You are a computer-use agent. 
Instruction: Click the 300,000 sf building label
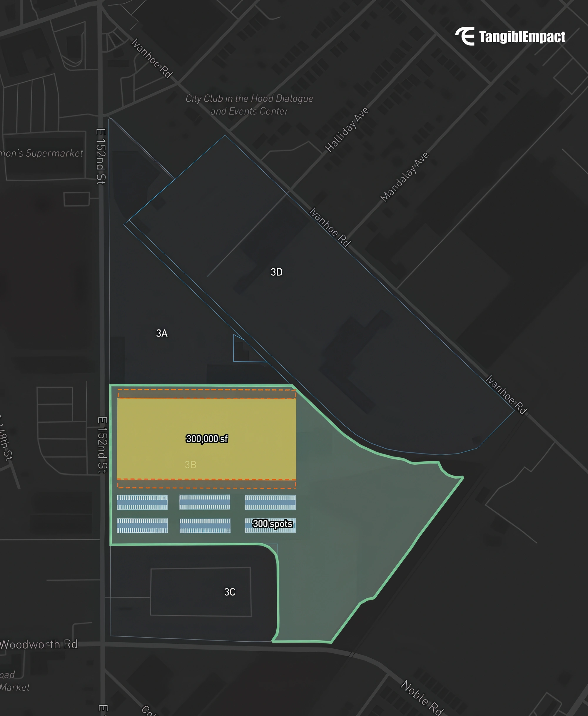207,439
